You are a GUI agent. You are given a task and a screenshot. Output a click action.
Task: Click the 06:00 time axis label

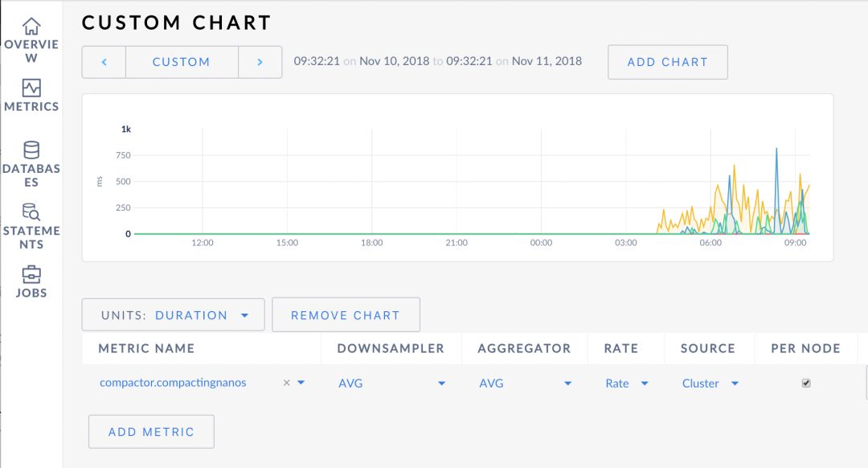pos(710,243)
